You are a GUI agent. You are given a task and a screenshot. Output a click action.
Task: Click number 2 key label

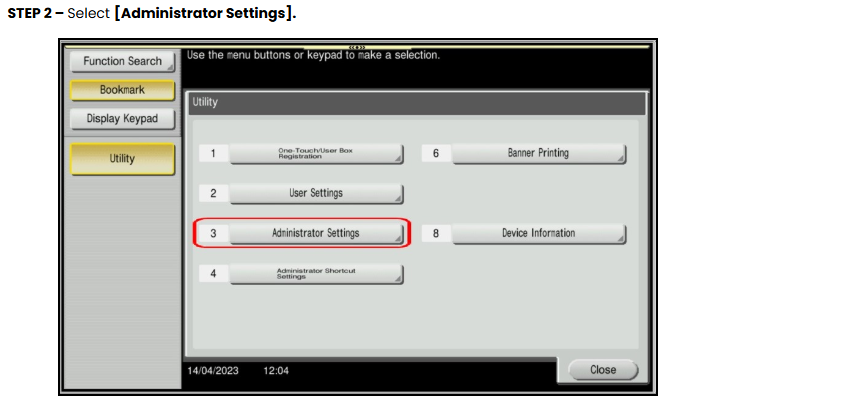tap(213, 193)
